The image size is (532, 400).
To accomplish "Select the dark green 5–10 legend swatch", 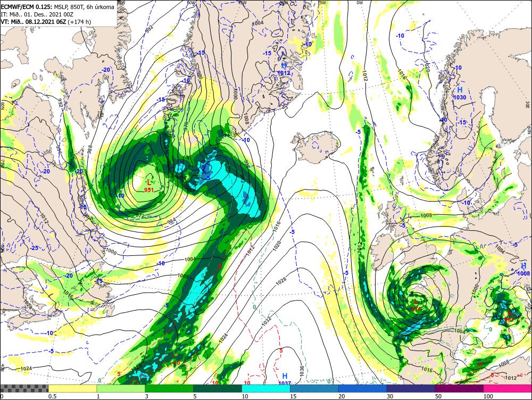I will 218,388.
